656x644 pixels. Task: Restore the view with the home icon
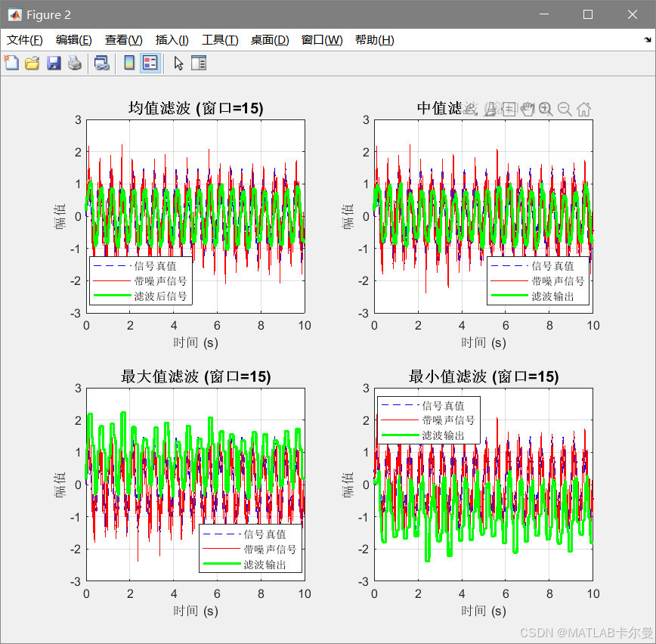click(583, 109)
